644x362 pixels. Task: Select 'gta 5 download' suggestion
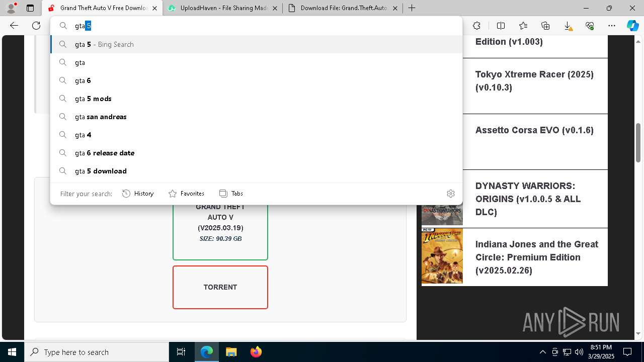[x=256, y=171]
